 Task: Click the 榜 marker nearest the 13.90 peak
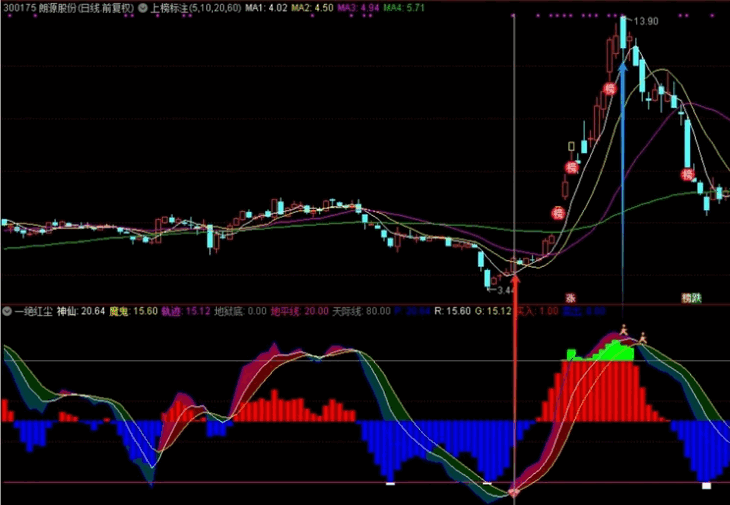click(610, 88)
